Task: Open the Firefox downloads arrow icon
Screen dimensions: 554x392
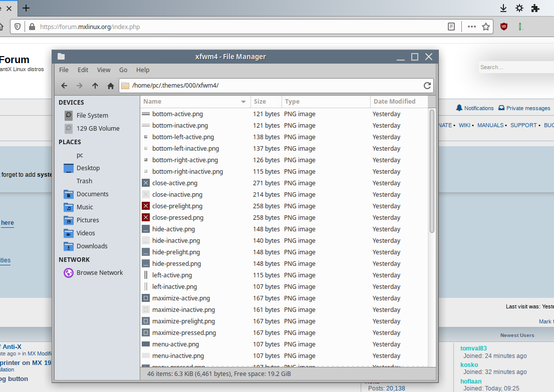Action: [x=503, y=8]
